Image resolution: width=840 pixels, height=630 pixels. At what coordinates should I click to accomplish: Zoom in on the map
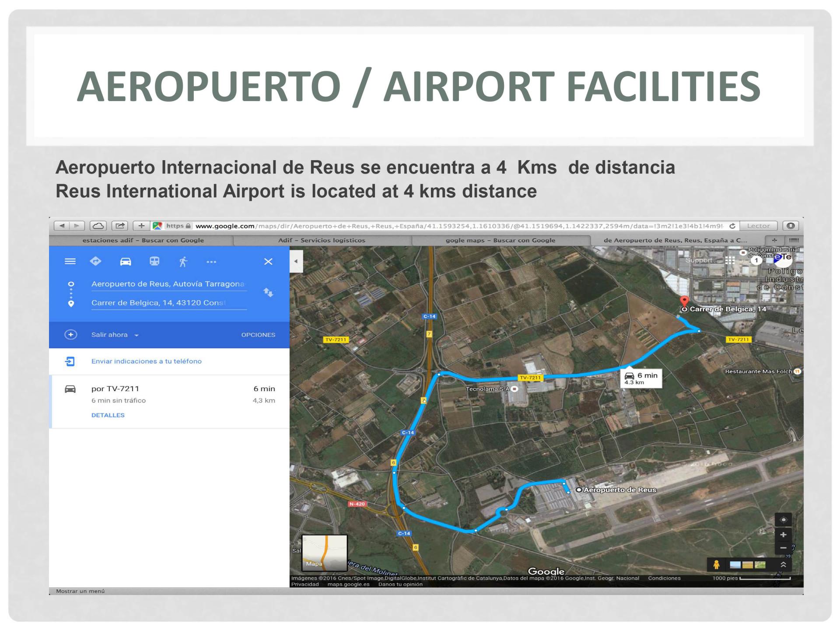[x=783, y=535]
